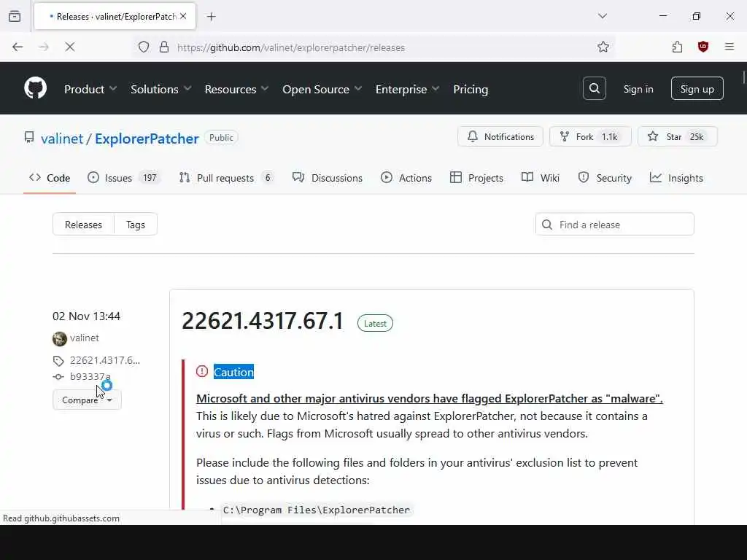Open the Issues tab
This screenshot has height=560, width=747.
124,178
